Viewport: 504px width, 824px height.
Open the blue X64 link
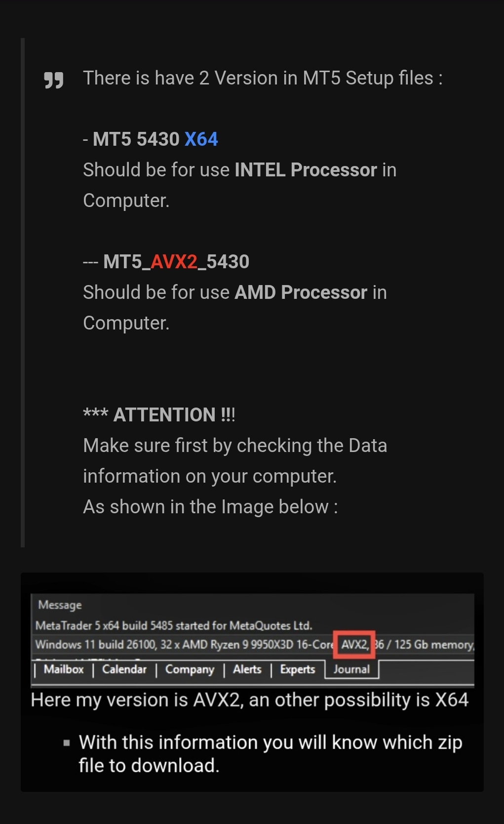(201, 139)
